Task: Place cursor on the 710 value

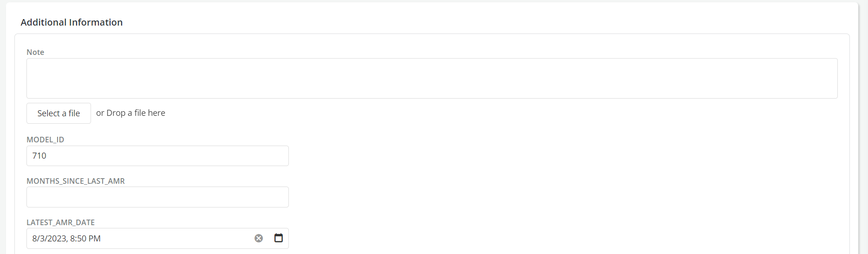Action: (39, 156)
